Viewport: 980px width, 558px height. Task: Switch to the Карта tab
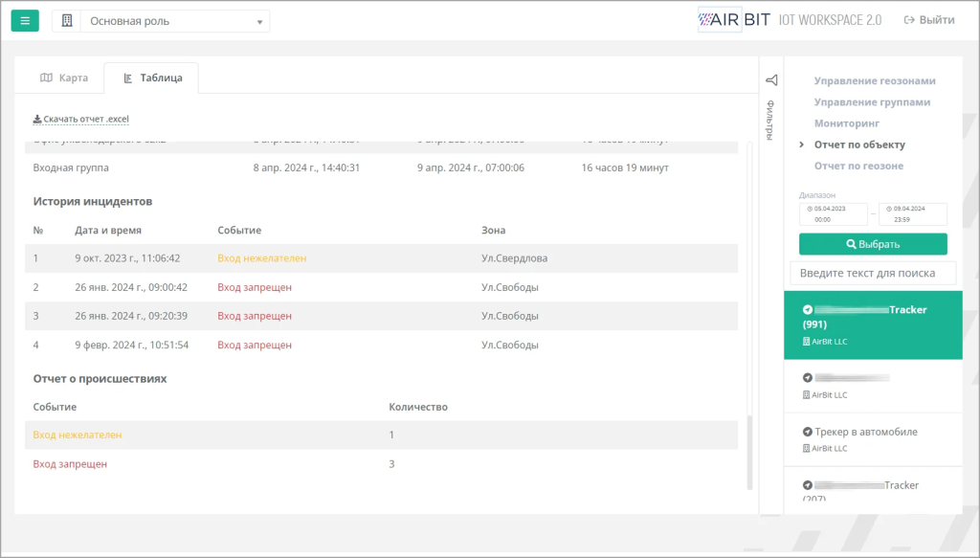64,78
